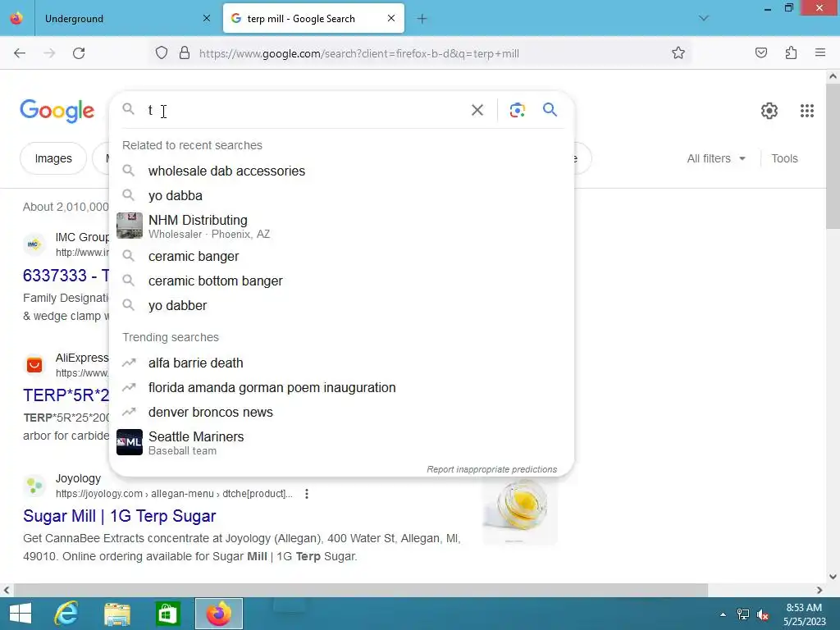
Task: Reload the current page
Action: coord(79,53)
